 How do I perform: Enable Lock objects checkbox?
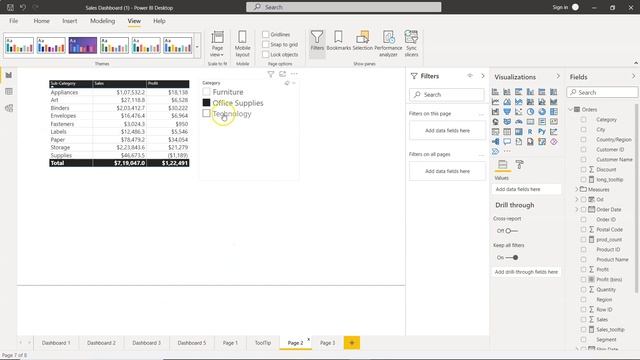266,54
